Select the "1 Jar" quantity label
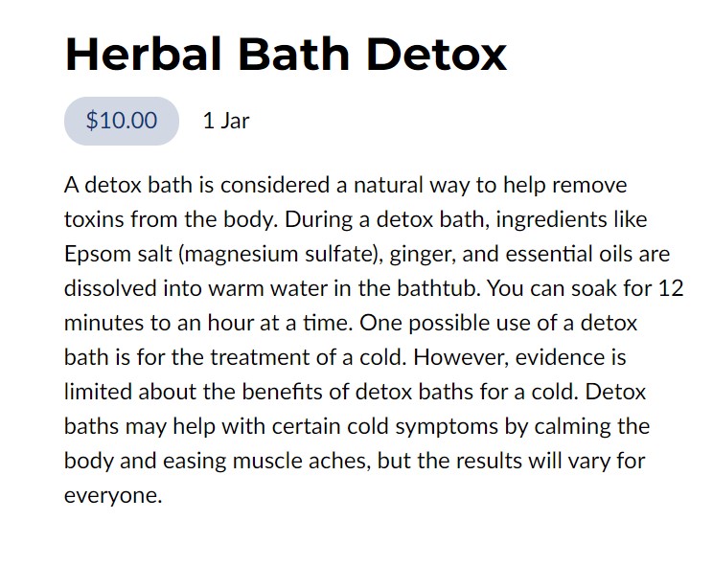 [226, 121]
